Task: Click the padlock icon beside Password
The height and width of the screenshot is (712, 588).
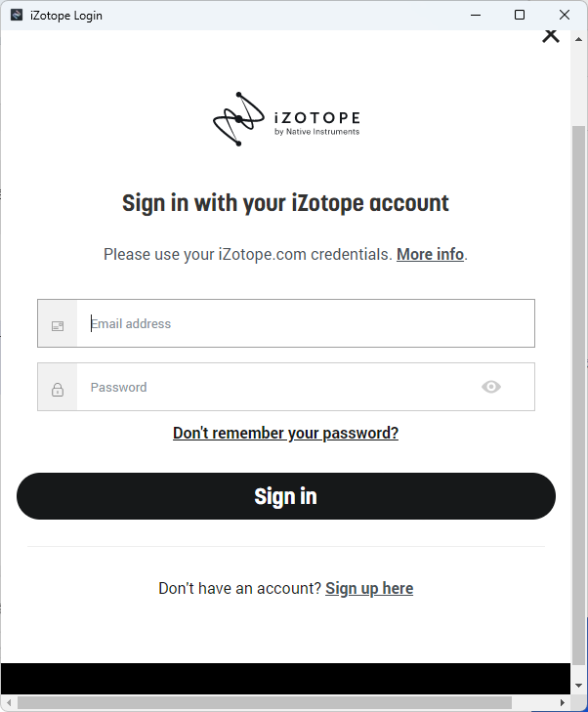Action: [58, 390]
